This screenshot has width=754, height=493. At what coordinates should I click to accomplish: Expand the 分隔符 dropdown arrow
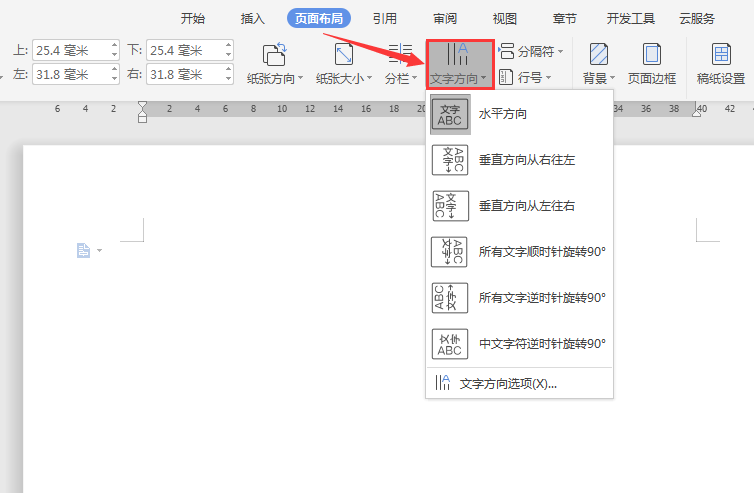(561, 51)
